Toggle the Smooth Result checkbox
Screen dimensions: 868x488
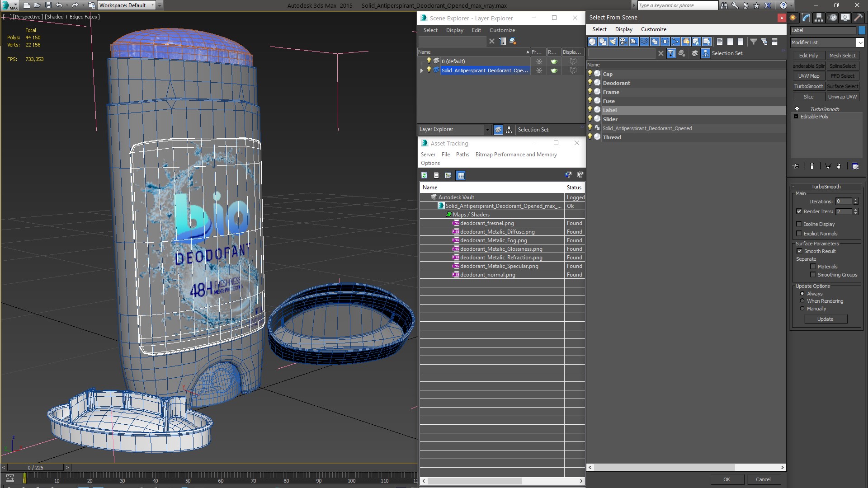(799, 251)
